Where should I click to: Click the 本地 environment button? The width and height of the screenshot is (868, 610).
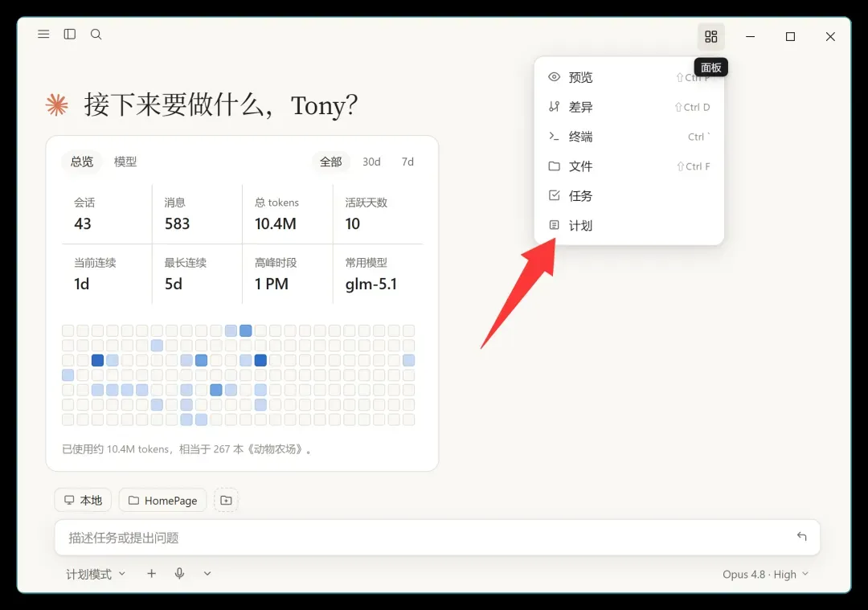coord(83,501)
